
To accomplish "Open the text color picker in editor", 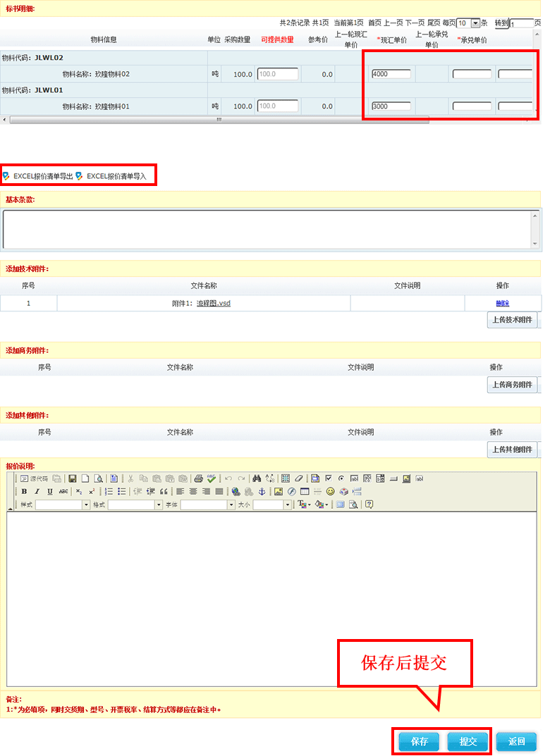I will 303,504.
